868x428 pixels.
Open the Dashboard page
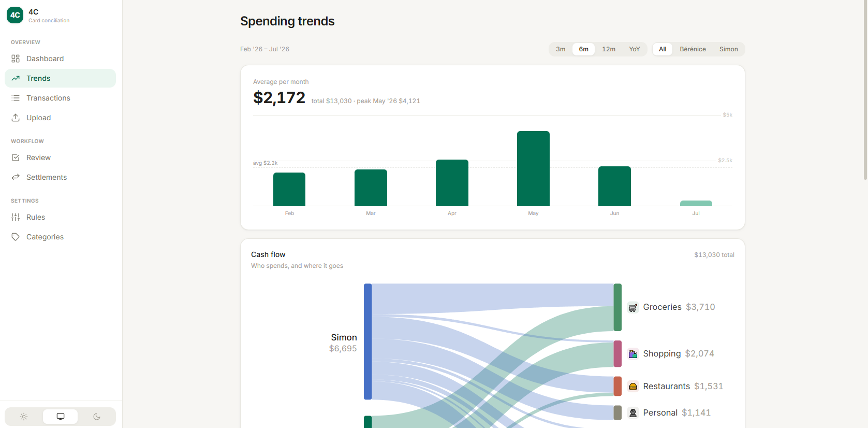pos(60,59)
